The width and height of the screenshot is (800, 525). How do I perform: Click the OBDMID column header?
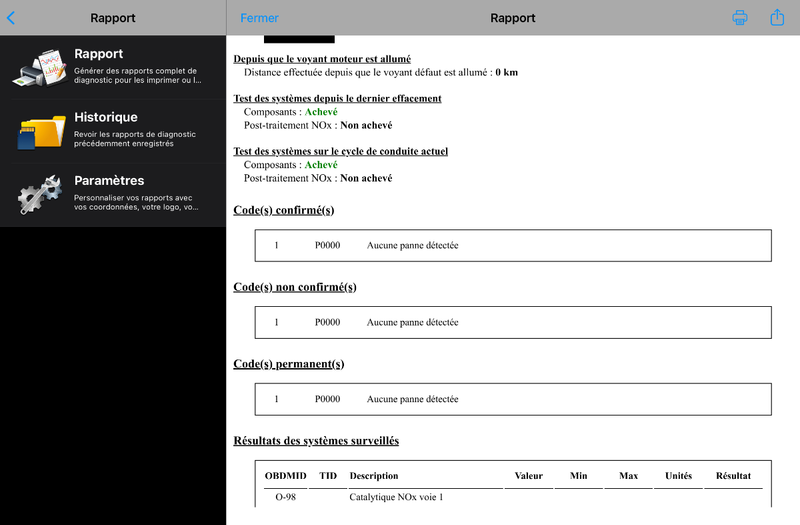point(286,476)
